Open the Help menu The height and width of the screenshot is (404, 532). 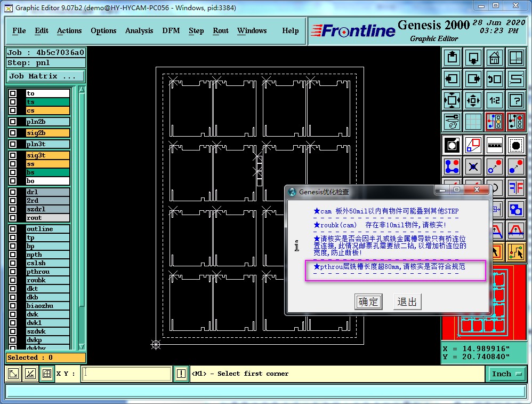(x=291, y=30)
